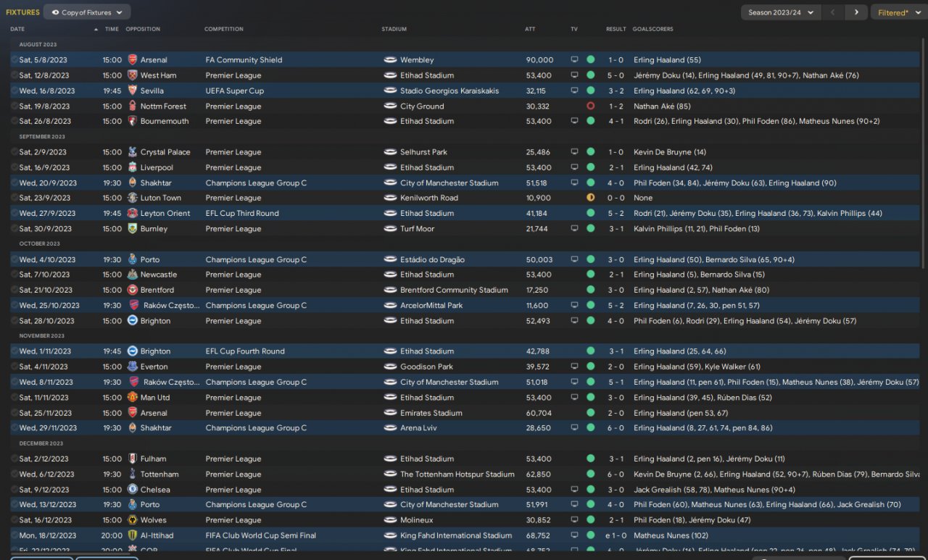Click the Everton club badge
This screenshot has width=928, height=560.
pyautogui.click(x=133, y=367)
